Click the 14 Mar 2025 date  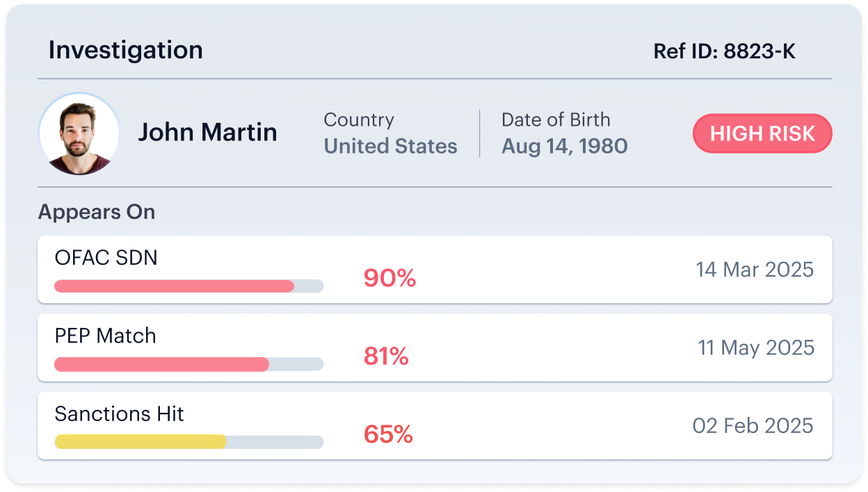[755, 270]
